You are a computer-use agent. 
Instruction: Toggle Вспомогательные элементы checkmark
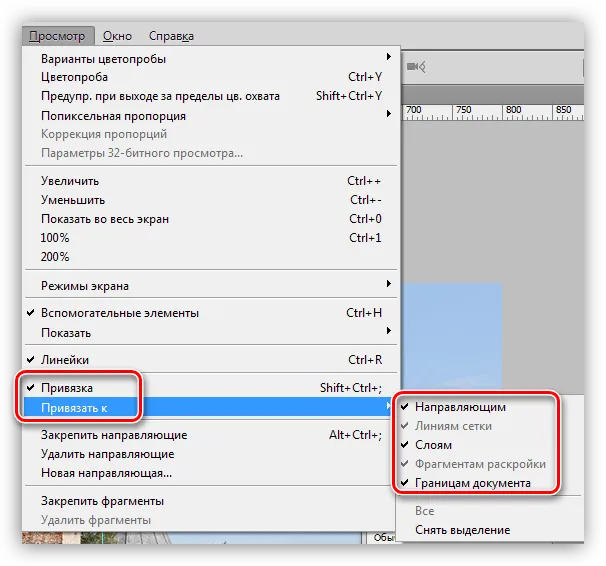click(211, 313)
